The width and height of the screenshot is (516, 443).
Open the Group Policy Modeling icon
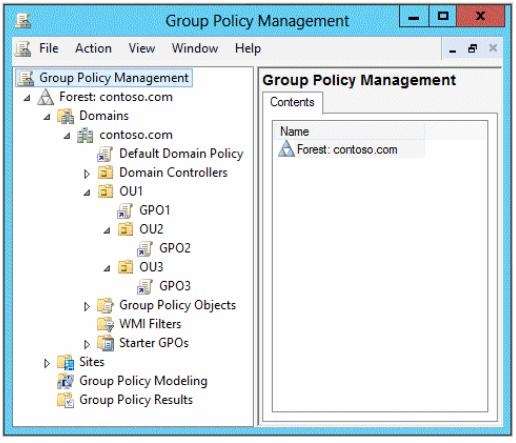click(x=65, y=381)
